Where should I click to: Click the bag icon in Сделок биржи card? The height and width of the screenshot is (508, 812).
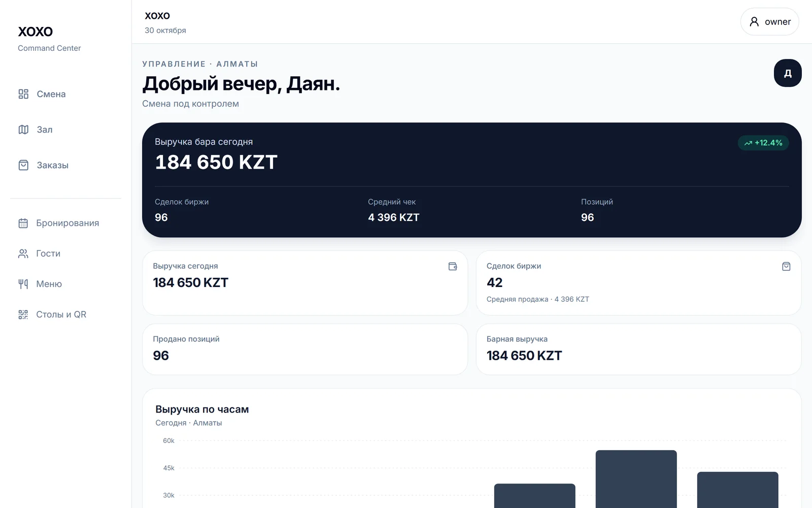point(786,266)
